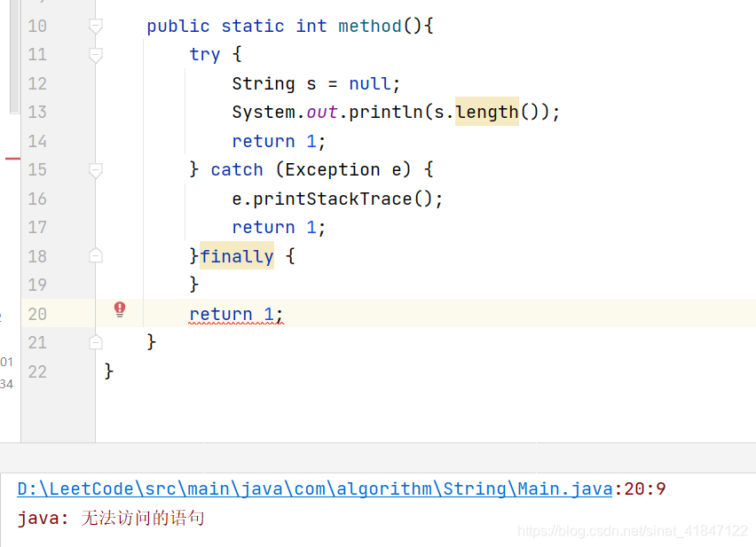This screenshot has height=547, width=756.
Task: Click line number 13 in the gutter
Action: (x=37, y=112)
